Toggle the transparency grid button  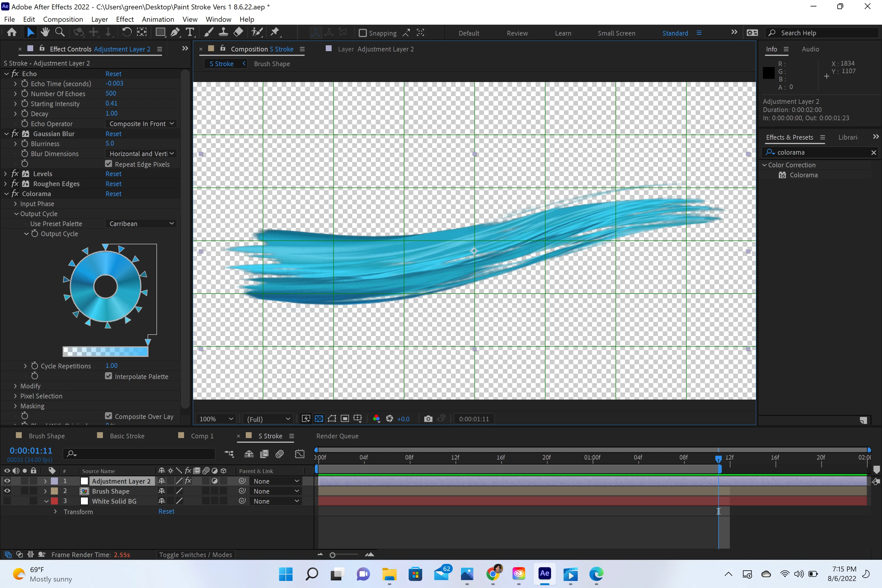click(319, 419)
